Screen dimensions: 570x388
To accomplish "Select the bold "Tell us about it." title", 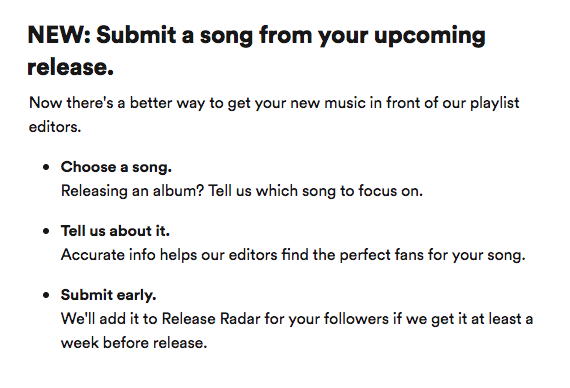I will click(x=115, y=231).
